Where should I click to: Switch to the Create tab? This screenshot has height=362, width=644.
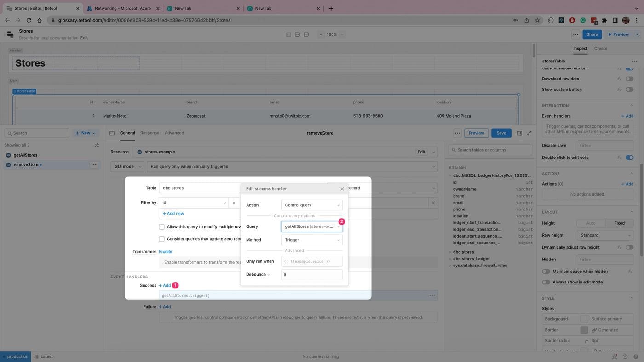coord(600,49)
